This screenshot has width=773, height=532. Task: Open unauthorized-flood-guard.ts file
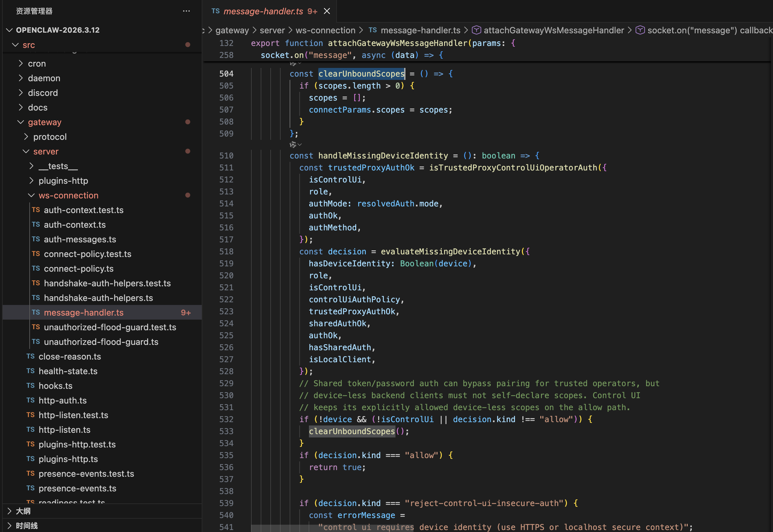click(x=101, y=342)
